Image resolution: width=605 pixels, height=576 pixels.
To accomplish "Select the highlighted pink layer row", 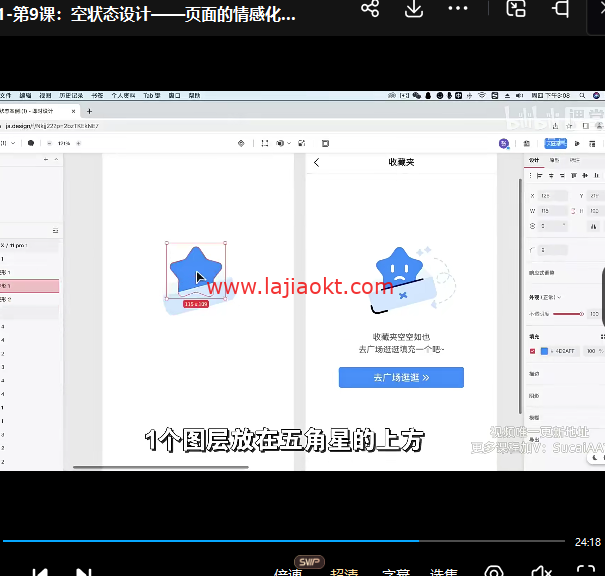I will coord(29,286).
